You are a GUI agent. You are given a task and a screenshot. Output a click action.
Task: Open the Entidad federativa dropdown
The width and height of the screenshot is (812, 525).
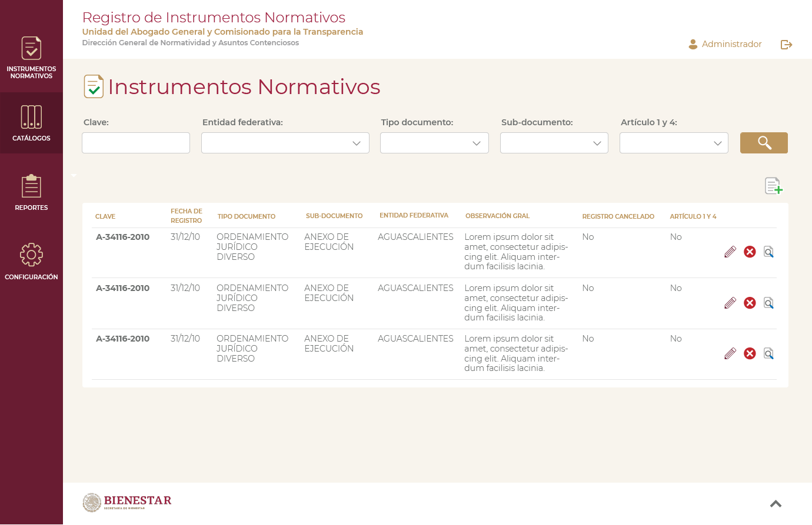[285, 143]
